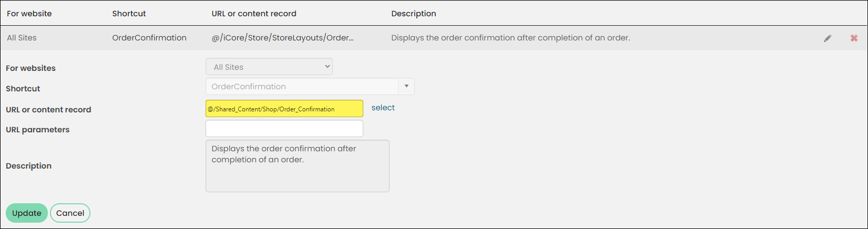Viewport: 868px width, 229px height.
Task: Focus the highlighted URL or content record field
Action: pos(284,109)
